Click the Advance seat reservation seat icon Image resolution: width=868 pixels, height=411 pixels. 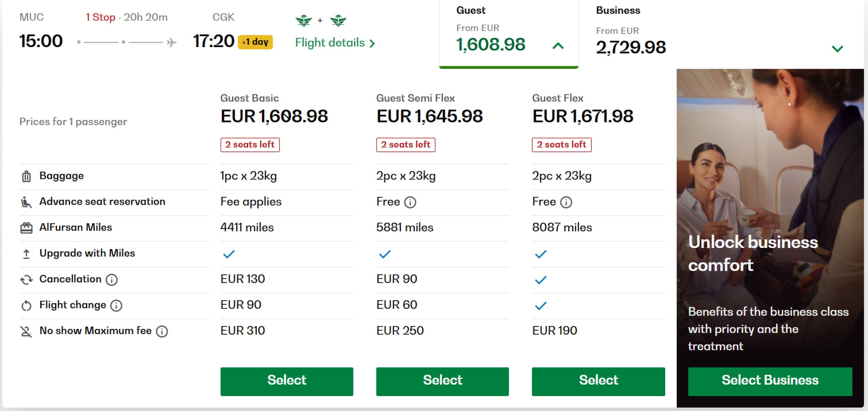[x=26, y=202]
